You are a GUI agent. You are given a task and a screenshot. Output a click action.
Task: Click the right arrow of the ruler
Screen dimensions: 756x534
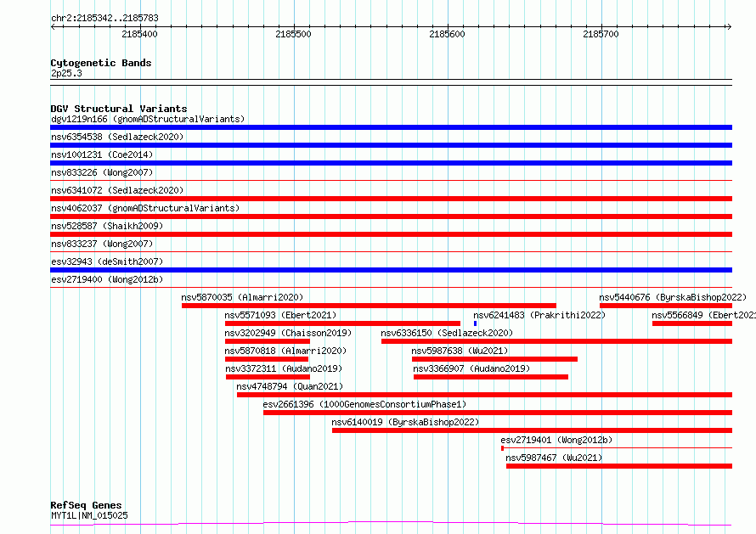[x=729, y=27]
